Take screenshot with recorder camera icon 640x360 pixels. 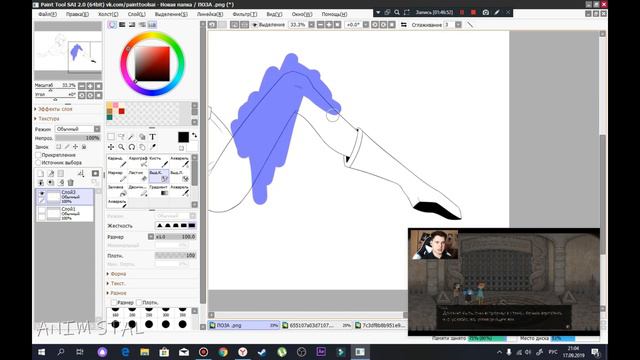486,13
